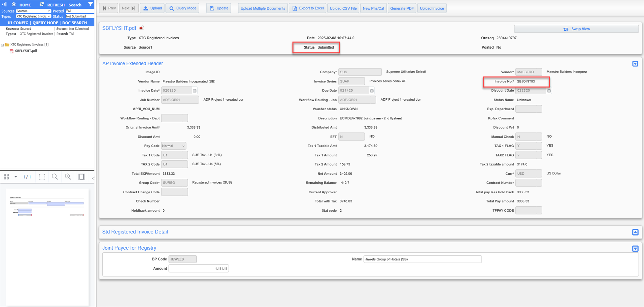Click the REFRESH label
644x307 pixels.
pos(56,5)
